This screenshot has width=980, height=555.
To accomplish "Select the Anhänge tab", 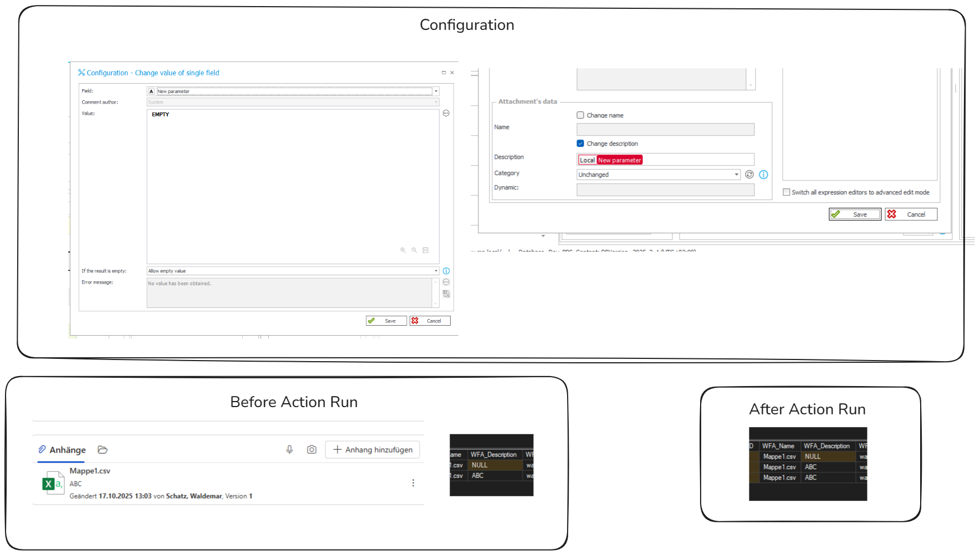I will [x=62, y=450].
